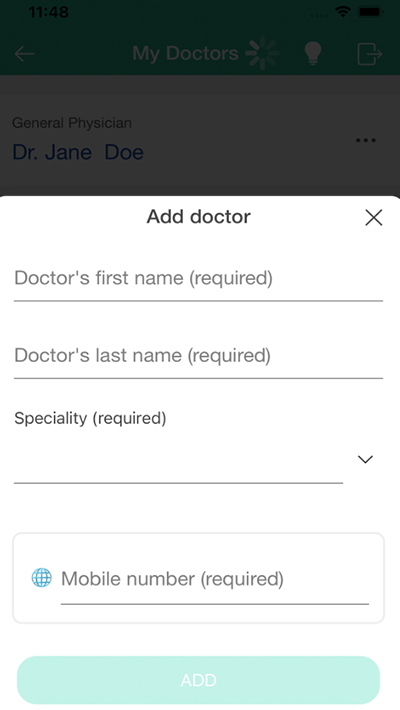
Task: Focus the Mobile number field
Action: tap(215, 580)
